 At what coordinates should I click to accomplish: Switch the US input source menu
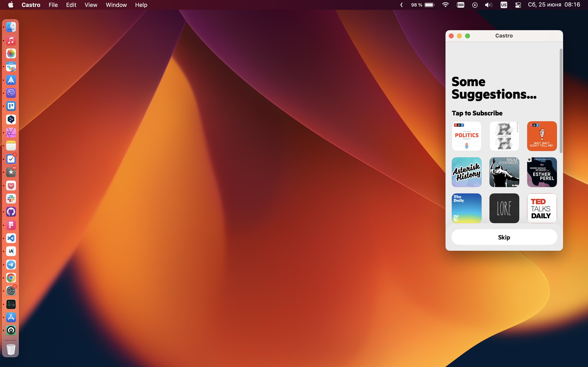click(504, 5)
